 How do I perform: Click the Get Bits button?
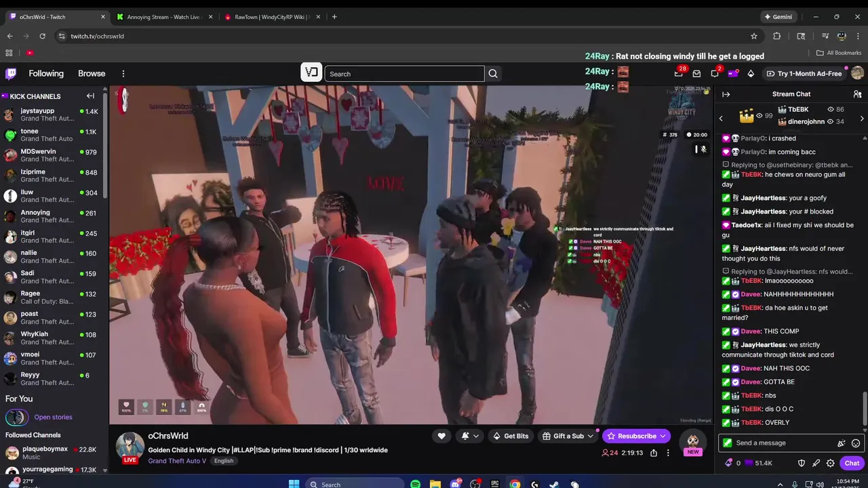tap(511, 436)
